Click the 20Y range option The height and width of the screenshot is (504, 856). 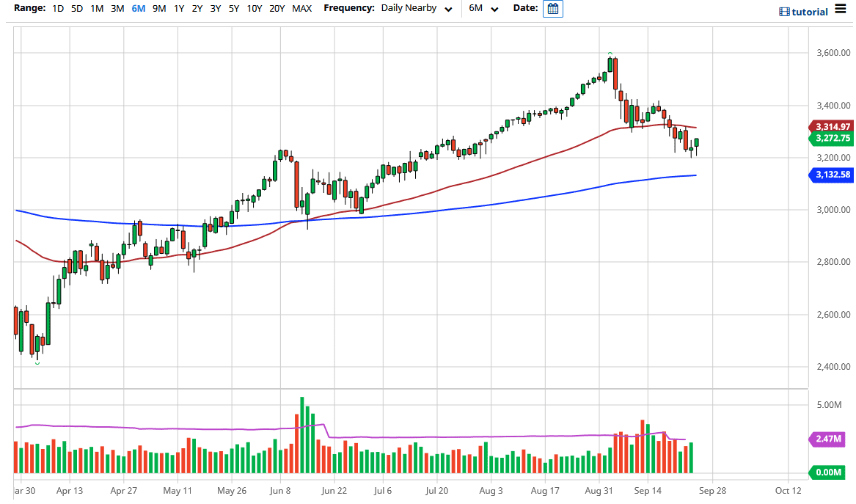coord(277,10)
